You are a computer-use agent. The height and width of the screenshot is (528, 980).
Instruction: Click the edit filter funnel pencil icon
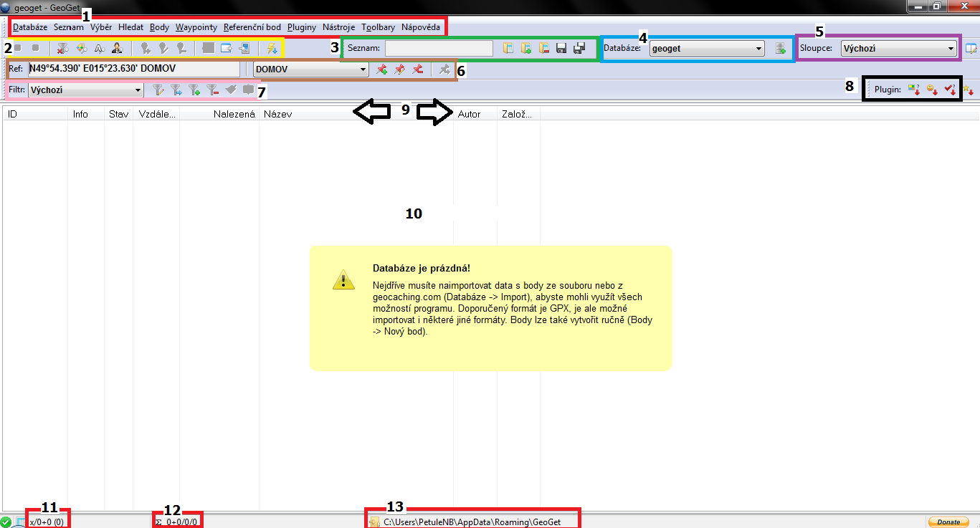pos(158,90)
